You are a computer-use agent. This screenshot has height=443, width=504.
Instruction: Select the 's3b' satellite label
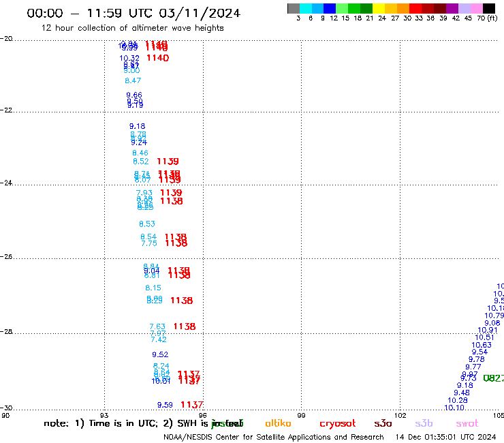[424, 423]
